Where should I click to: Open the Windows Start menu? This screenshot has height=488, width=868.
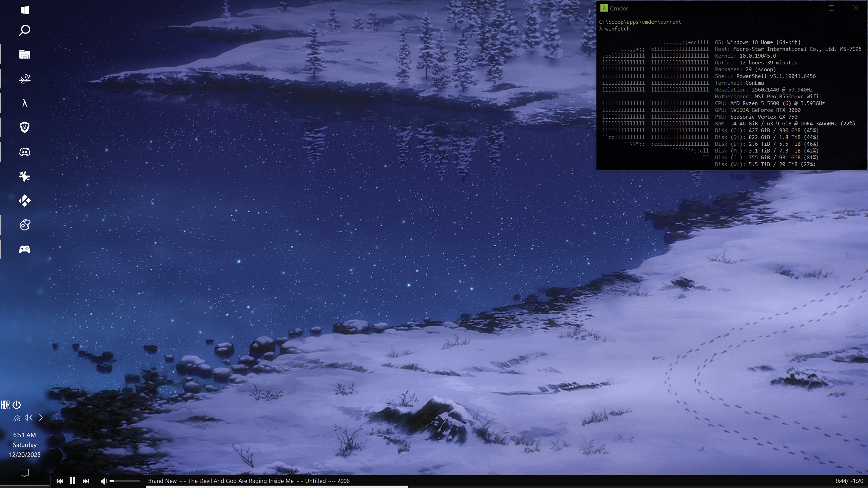pos(24,10)
